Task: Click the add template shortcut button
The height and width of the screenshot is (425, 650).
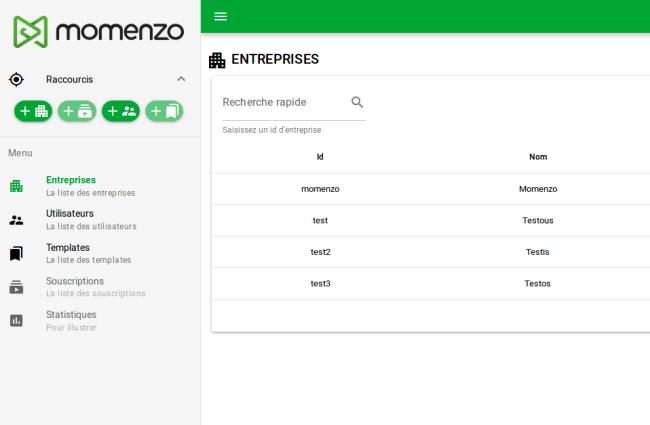Action: pyautogui.click(x=164, y=111)
